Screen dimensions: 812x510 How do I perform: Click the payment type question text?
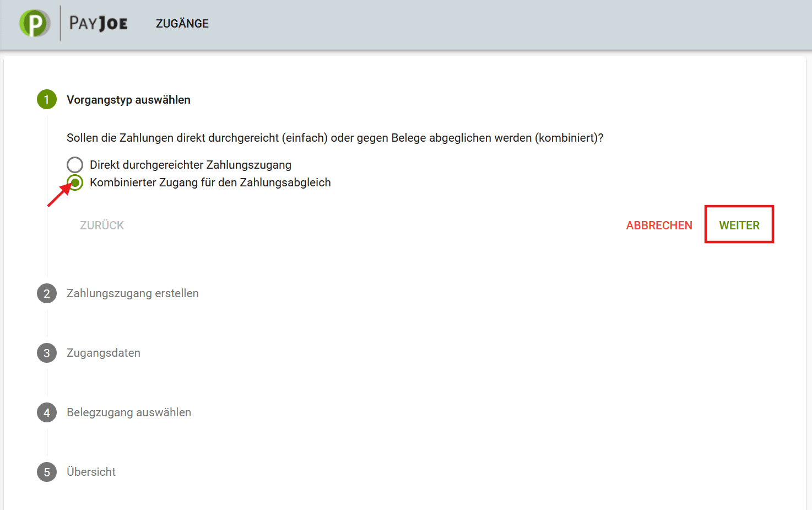[x=335, y=138]
